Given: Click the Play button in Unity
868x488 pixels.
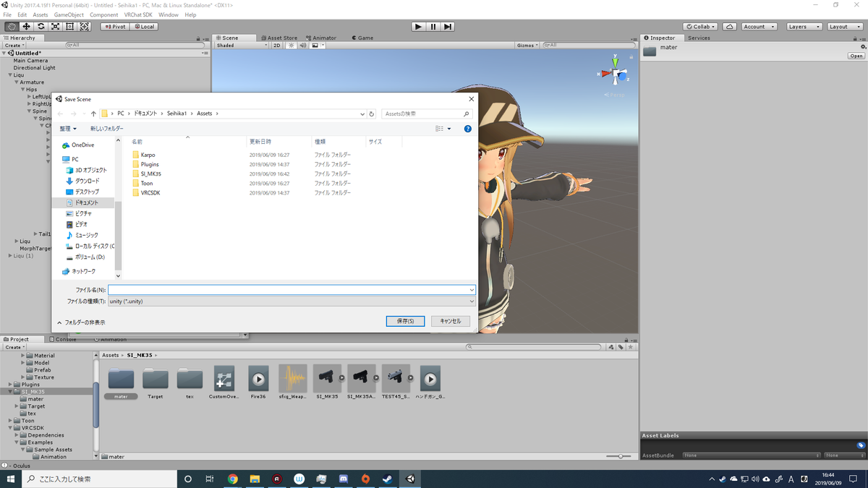Looking at the screenshot, I should (x=418, y=27).
